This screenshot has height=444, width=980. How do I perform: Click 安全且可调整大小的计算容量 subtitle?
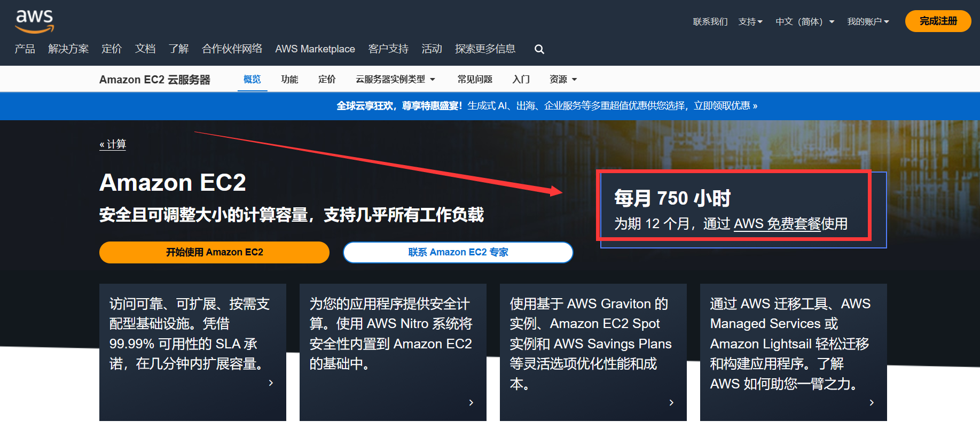(x=292, y=215)
